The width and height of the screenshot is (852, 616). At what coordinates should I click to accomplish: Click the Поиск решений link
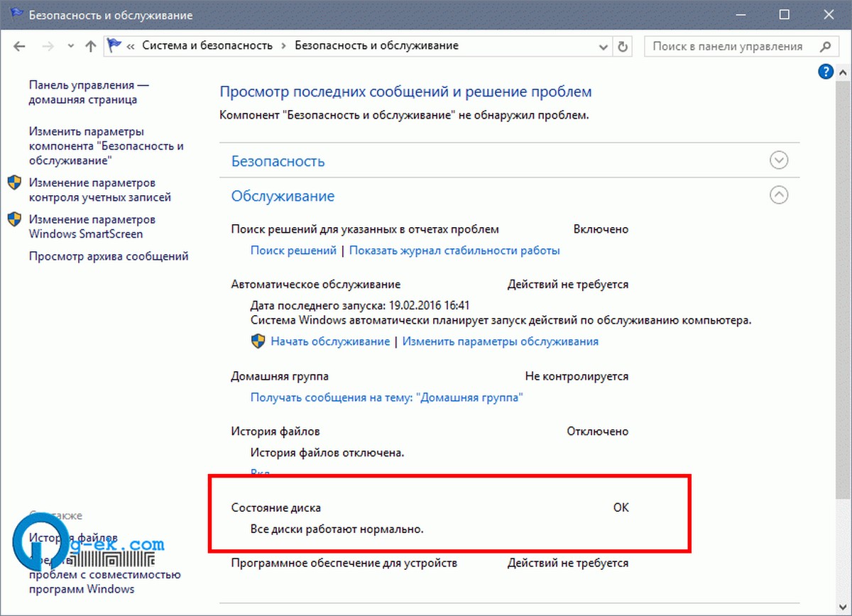293,250
